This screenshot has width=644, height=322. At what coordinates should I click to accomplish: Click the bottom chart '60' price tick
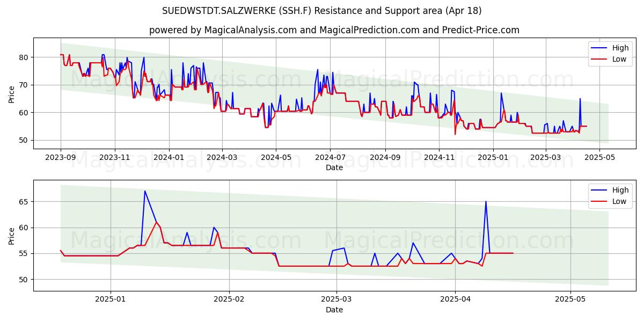point(25,228)
